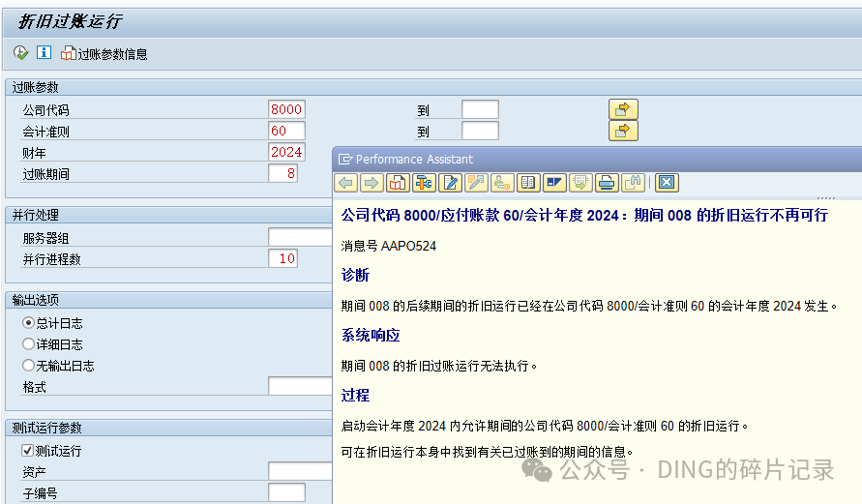Open the glossary book icon
This screenshot has width=862, height=504.
528,183
